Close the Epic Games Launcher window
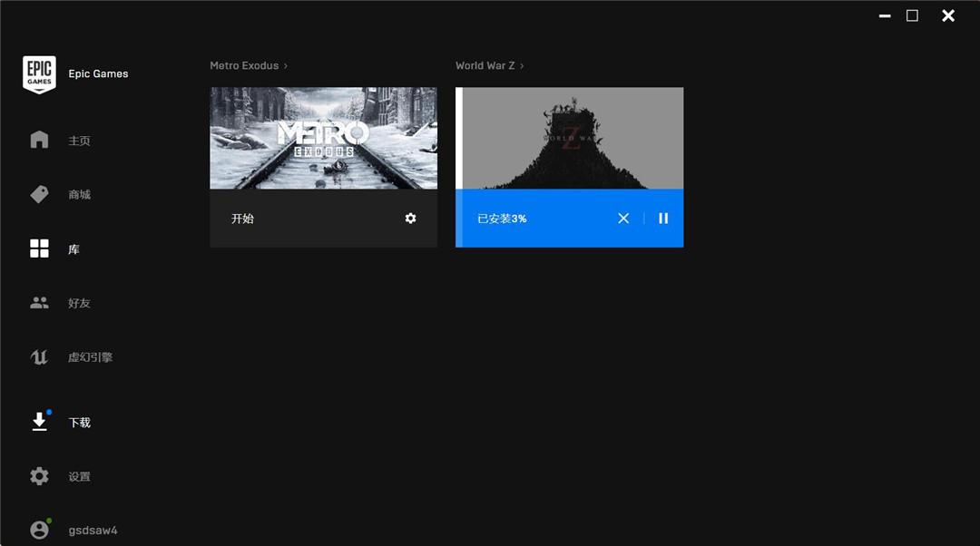This screenshot has width=980, height=546. 948,15
